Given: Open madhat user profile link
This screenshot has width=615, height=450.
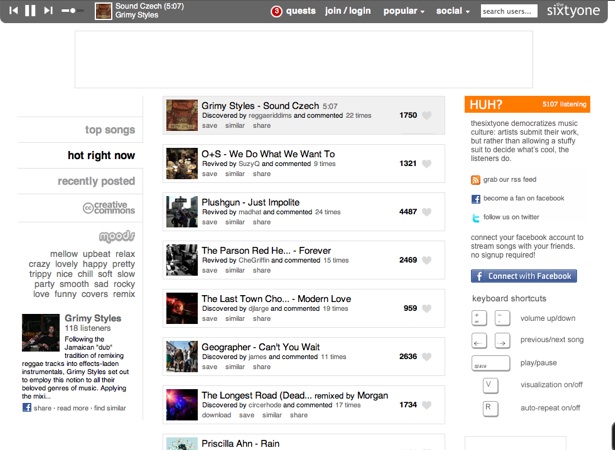Looking at the screenshot, I should [250, 212].
